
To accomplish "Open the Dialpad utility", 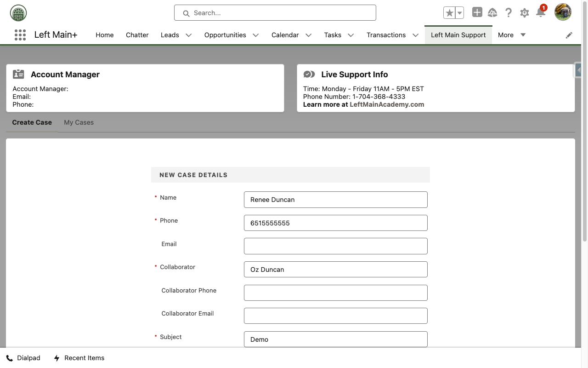I will (x=23, y=358).
